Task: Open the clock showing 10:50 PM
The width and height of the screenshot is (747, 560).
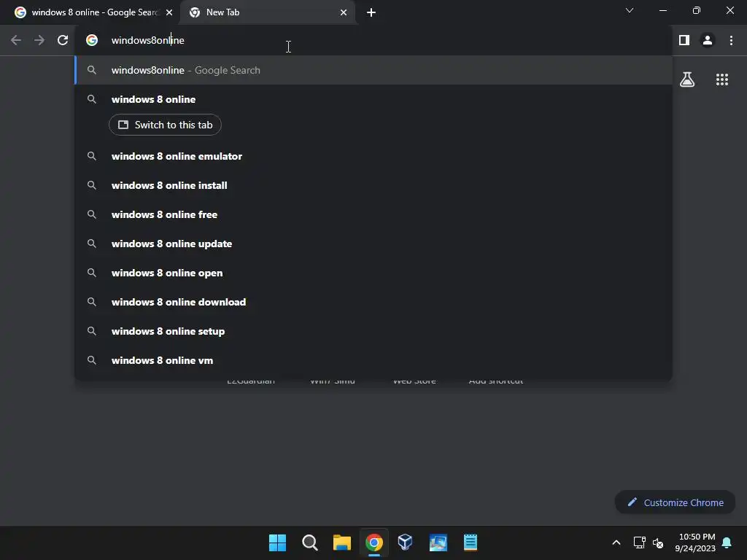Action: [x=695, y=542]
